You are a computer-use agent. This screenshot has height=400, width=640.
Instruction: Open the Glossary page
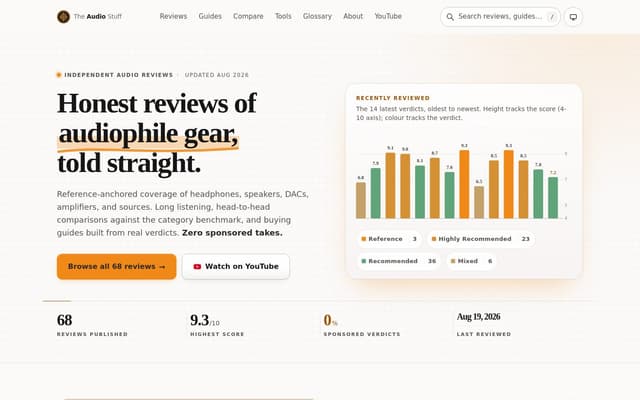click(x=317, y=16)
